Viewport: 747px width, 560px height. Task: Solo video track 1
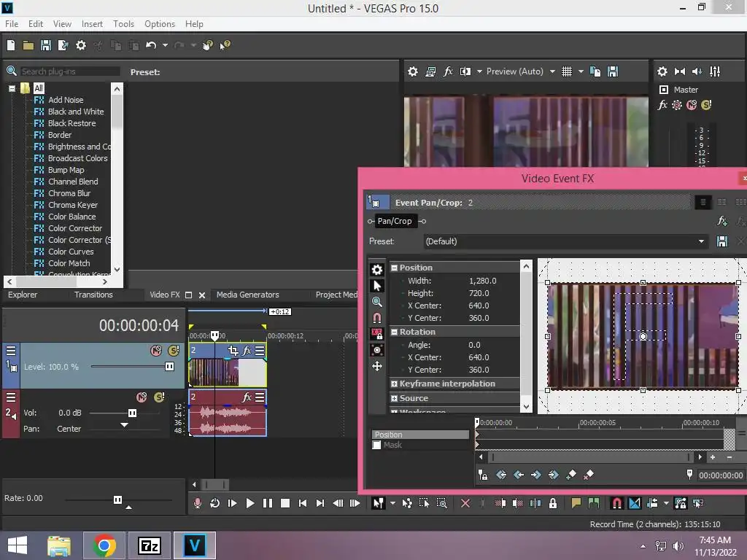coord(174,351)
